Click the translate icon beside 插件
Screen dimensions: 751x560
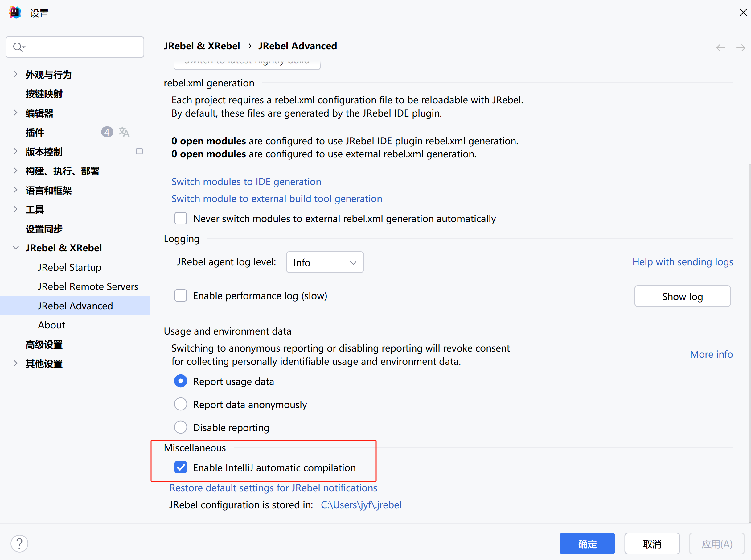click(124, 132)
